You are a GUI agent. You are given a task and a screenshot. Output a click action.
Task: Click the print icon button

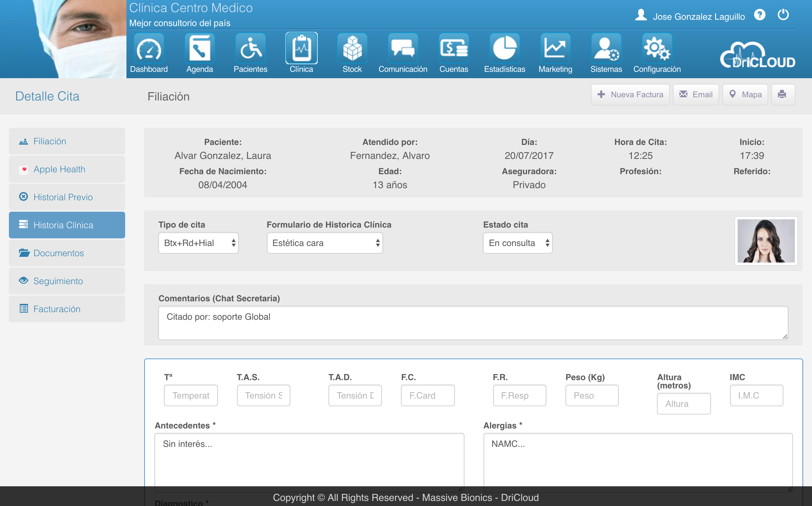782,94
